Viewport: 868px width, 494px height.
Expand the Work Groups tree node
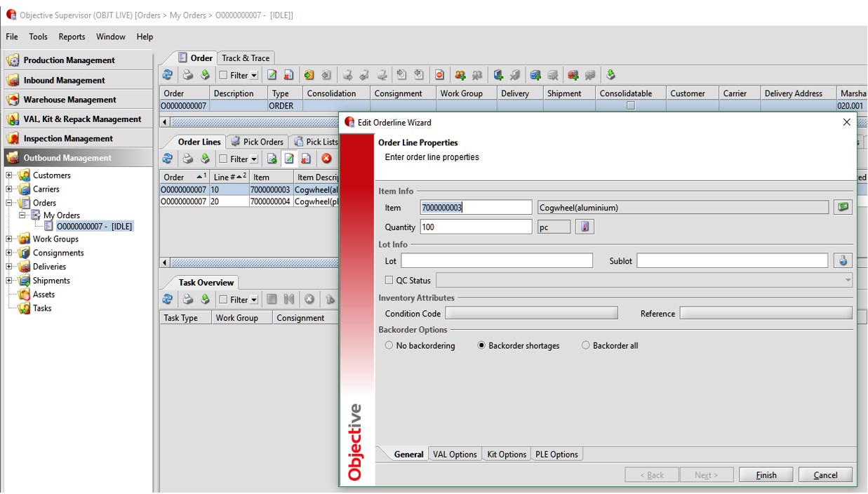9,239
